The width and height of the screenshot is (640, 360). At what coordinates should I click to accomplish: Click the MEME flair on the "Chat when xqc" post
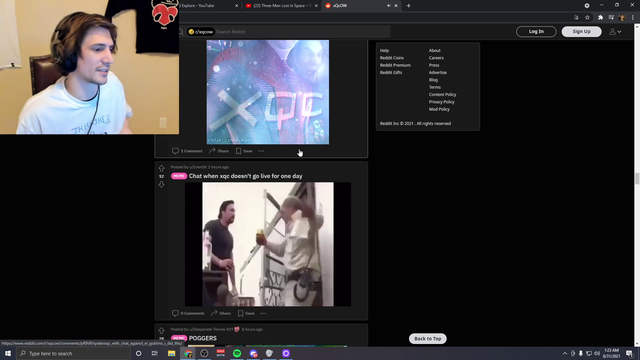point(179,176)
